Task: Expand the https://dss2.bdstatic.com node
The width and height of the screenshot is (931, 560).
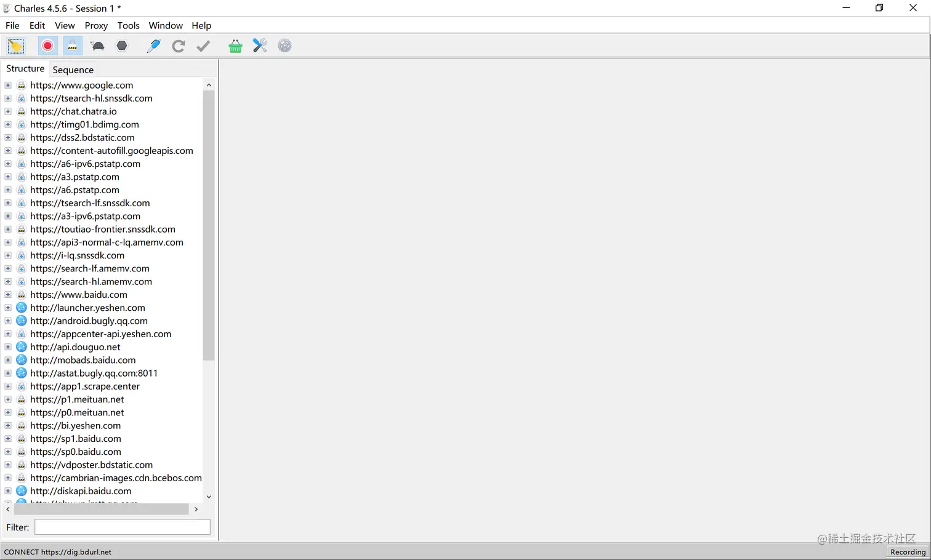Action: point(8,138)
